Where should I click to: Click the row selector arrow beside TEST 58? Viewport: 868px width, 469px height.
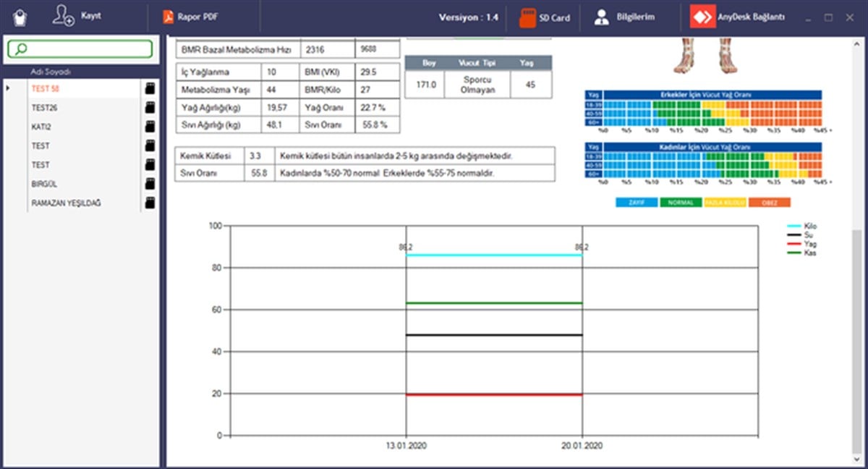[x=8, y=88]
